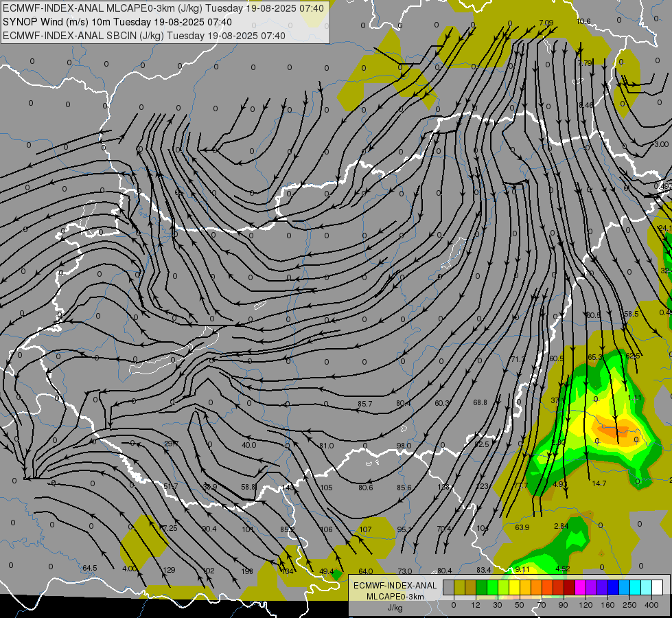Image resolution: width=672 pixels, height=618 pixels.
Task: Pick the cyan swatch in the color scale
Action: 636,587
